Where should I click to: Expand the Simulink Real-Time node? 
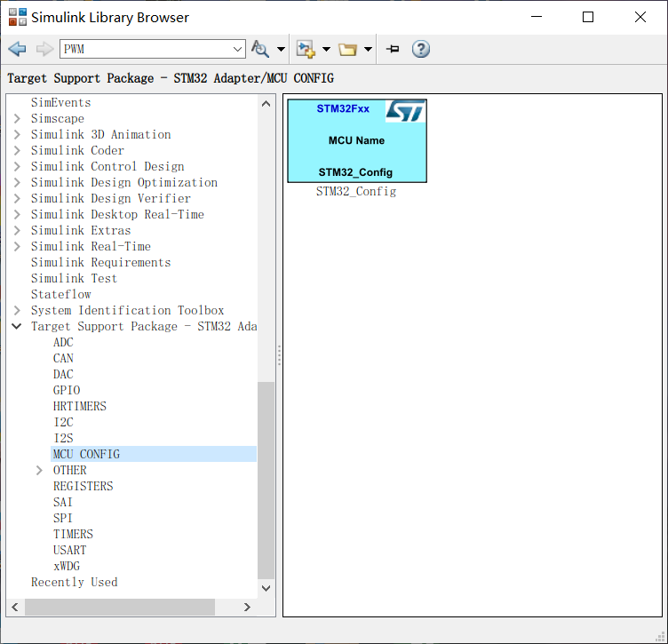[17, 246]
